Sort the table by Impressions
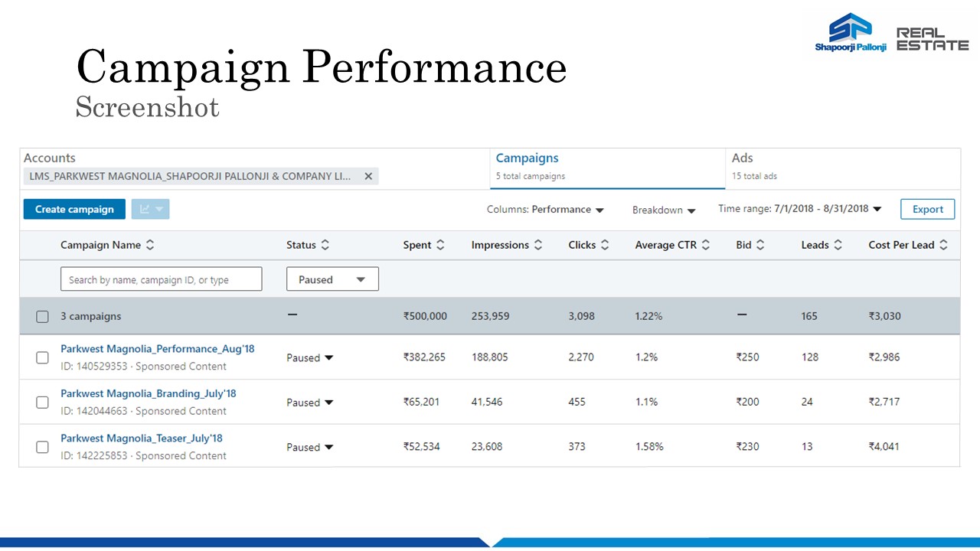The width and height of the screenshot is (980, 551). (x=538, y=246)
